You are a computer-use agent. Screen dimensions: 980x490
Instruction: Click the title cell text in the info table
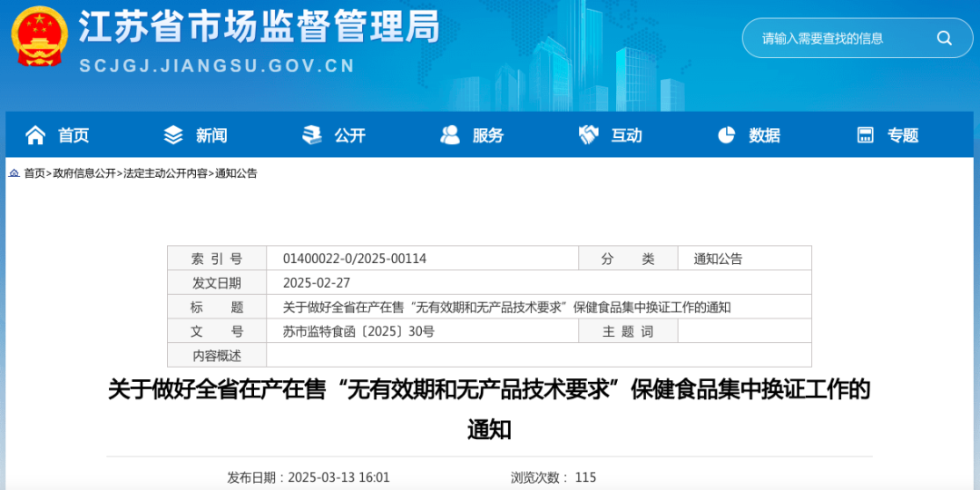tap(507, 308)
